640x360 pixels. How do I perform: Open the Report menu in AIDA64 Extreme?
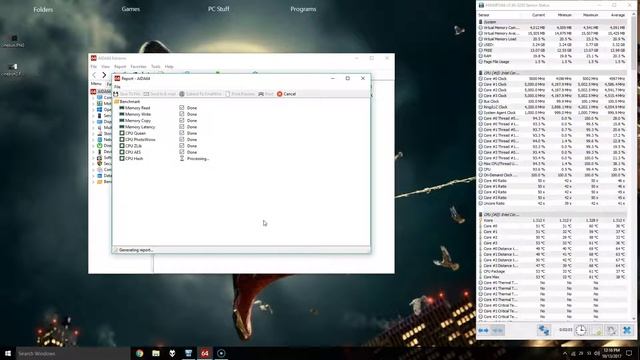point(120,67)
